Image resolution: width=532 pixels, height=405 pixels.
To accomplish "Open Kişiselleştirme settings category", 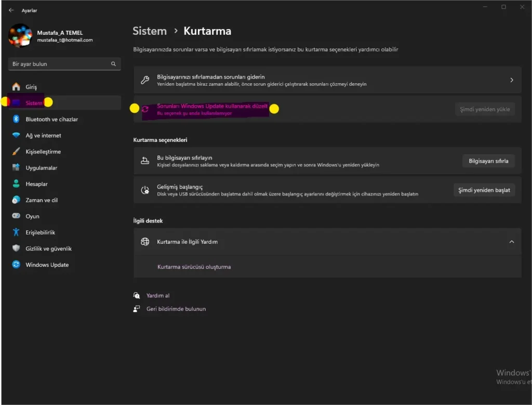I will pyautogui.click(x=64, y=151).
